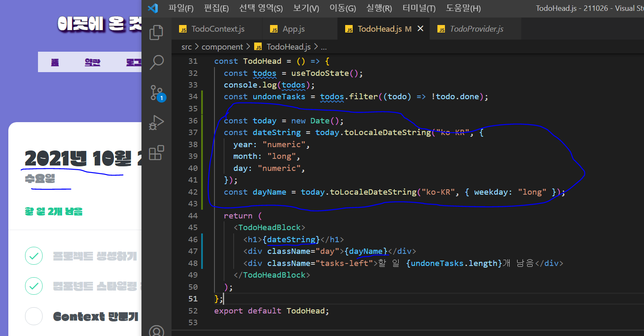Open the 파일(F) menu
The height and width of the screenshot is (336, 644).
[x=181, y=8]
